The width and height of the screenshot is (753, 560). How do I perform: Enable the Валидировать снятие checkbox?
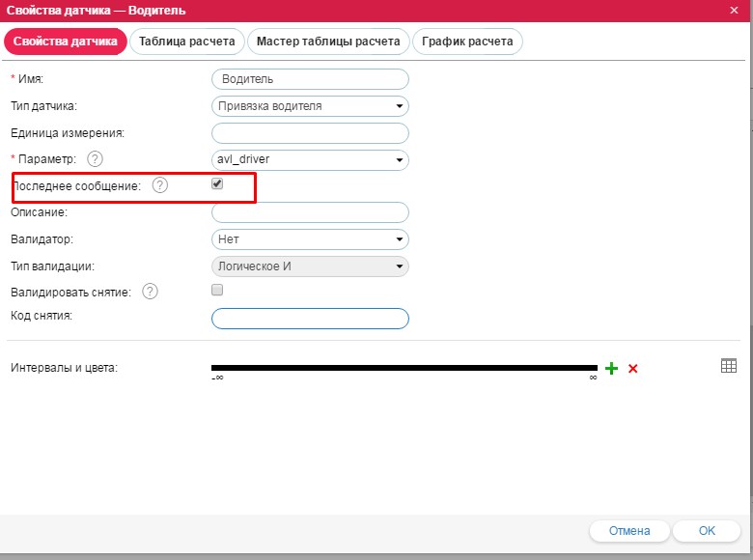217,290
